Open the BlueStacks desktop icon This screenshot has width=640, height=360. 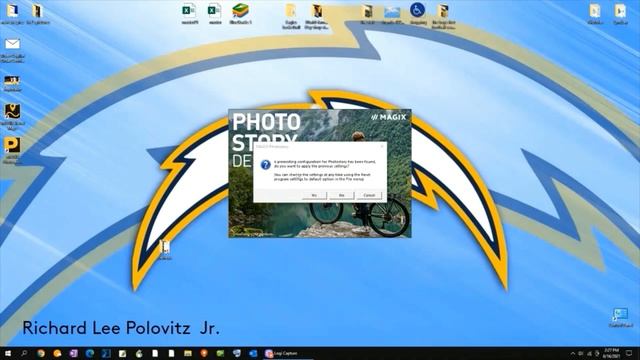pyautogui.click(x=240, y=13)
